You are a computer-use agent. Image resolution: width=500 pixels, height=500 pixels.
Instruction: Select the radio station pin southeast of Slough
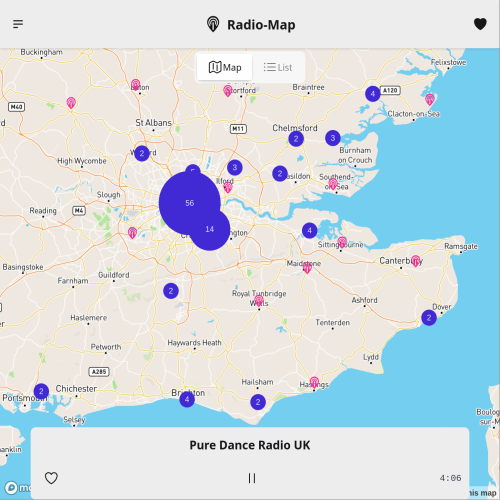pos(133,233)
